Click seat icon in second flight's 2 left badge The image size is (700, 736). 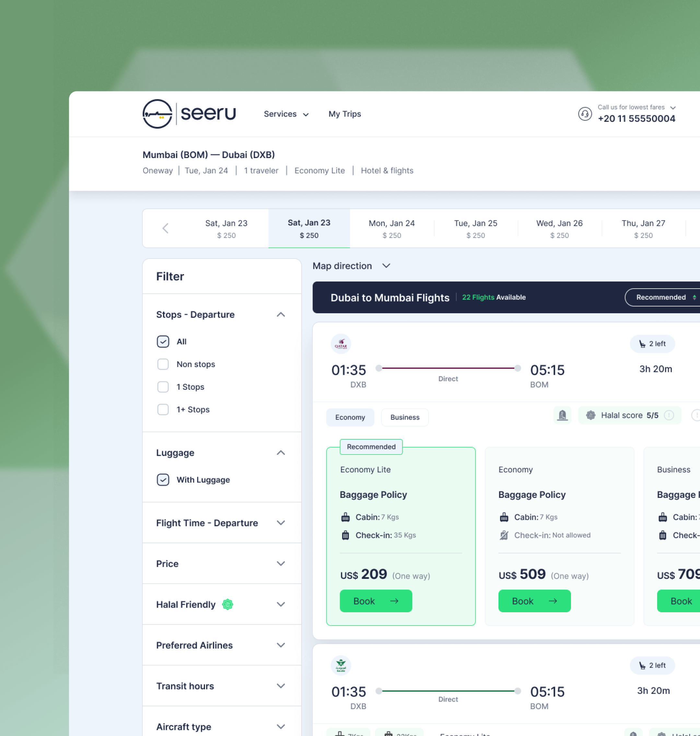[x=642, y=665]
